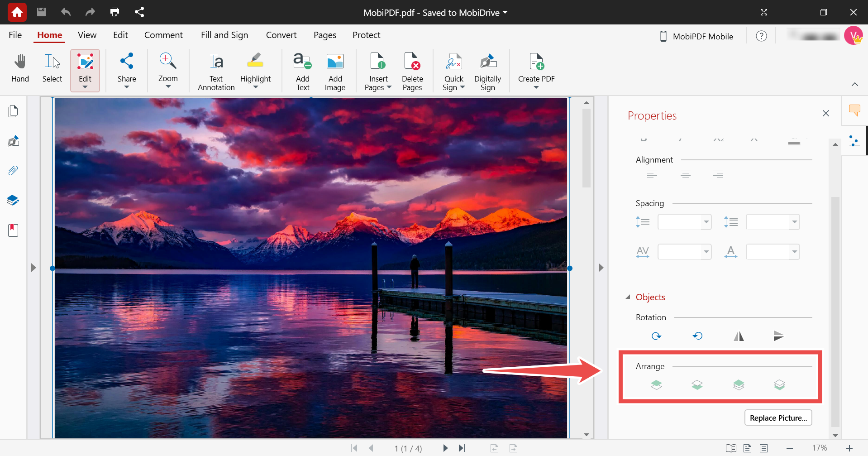This screenshot has width=868, height=456.
Task: Open the page thumbnails sidebar panel
Action: [x=13, y=111]
